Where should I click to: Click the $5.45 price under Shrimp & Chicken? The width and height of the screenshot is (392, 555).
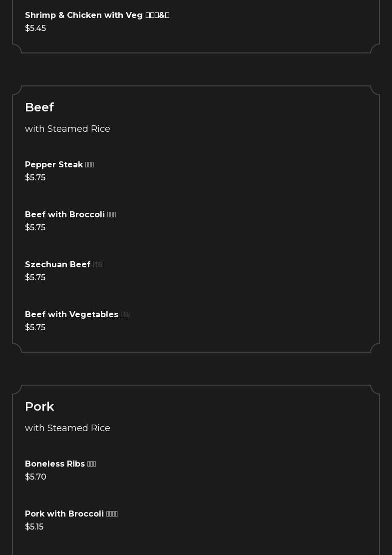point(35,28)
